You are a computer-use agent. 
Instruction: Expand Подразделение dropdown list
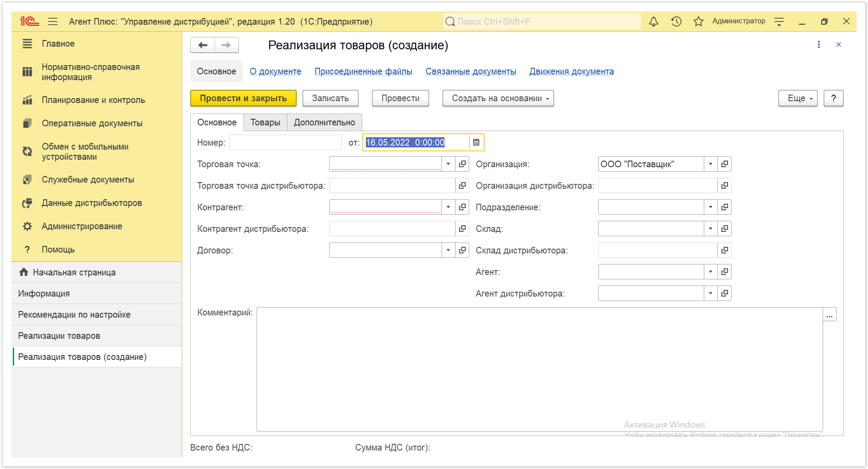point(710,207)
